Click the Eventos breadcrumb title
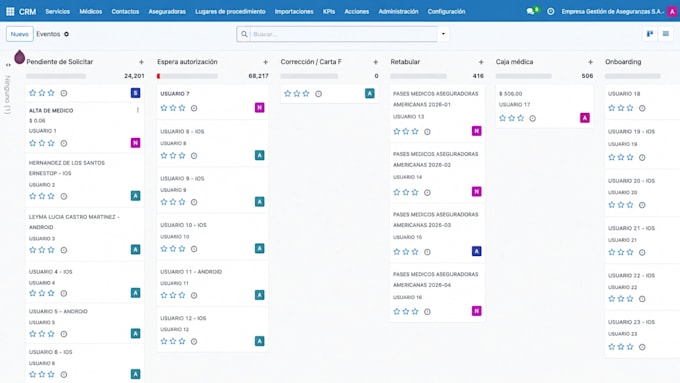680x383 pixels. click(x=48, y=34)
